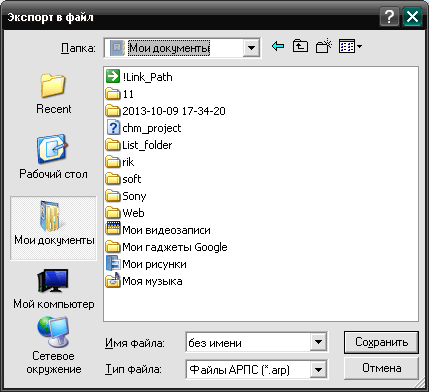Select the 2013-10-09 17-34-20 folder name
429x392 pixels.
point(174,111)
